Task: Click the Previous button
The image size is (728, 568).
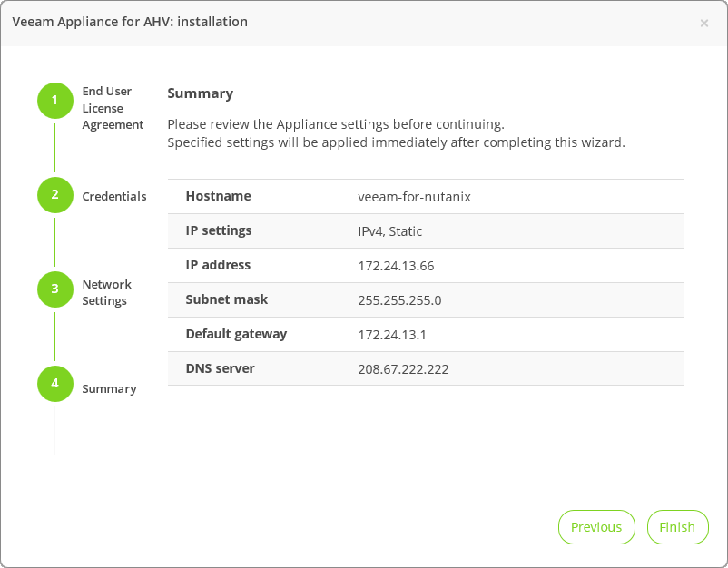Action: coord(596,527)
